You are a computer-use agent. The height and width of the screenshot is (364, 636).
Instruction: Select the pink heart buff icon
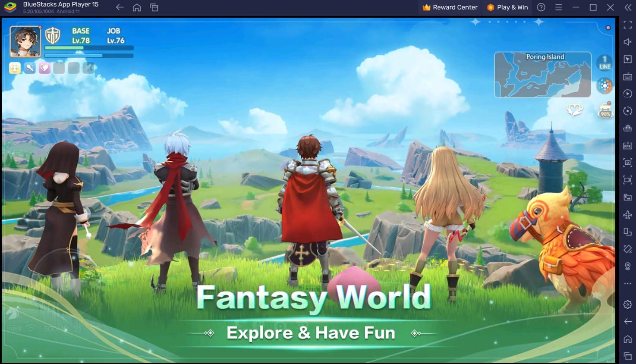44,68
